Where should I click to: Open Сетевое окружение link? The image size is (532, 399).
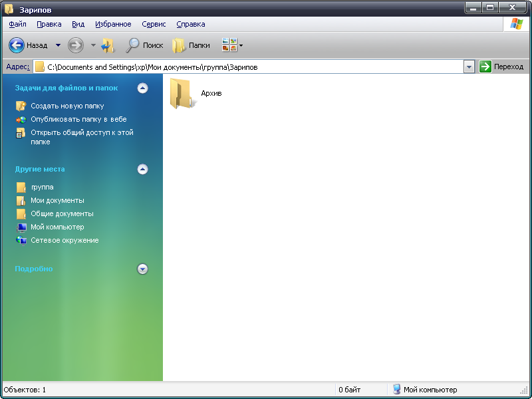pos(65,240)
